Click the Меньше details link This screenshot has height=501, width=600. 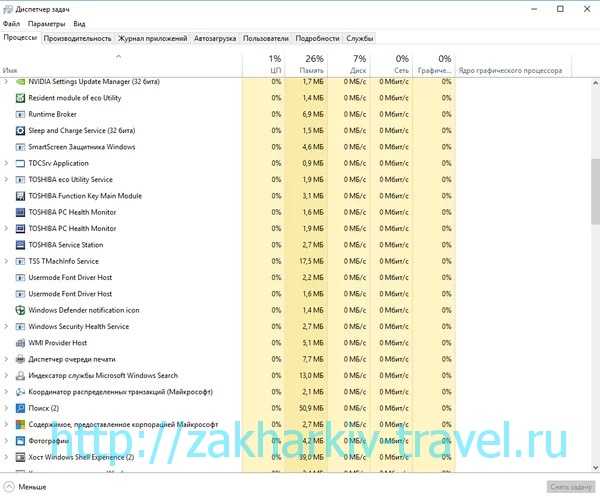pos(33,487)
